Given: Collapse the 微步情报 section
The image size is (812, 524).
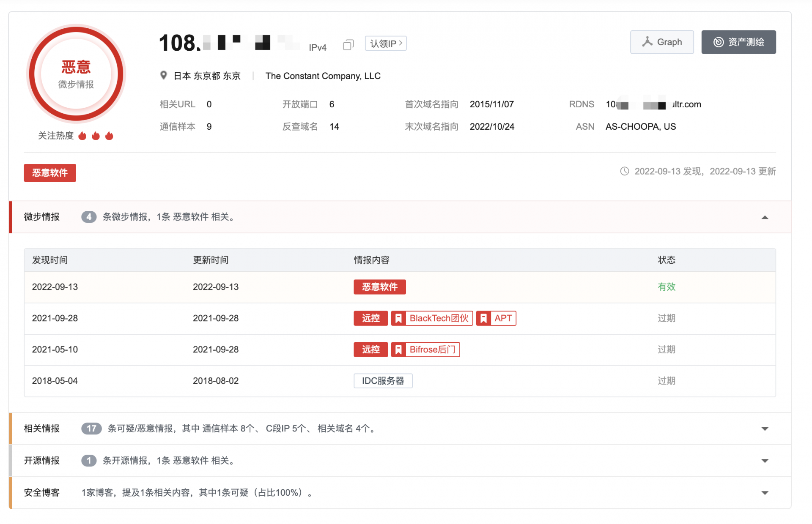Looking at the screenshot, I should [x=765, y=217].
